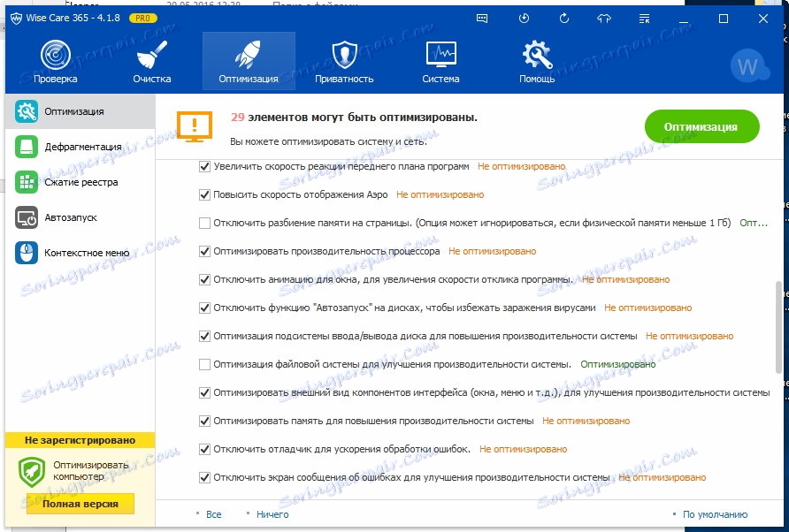Switch to the Очистка top tab label
The width and height of the screenshot is (789, 532).
pos(152,79)
